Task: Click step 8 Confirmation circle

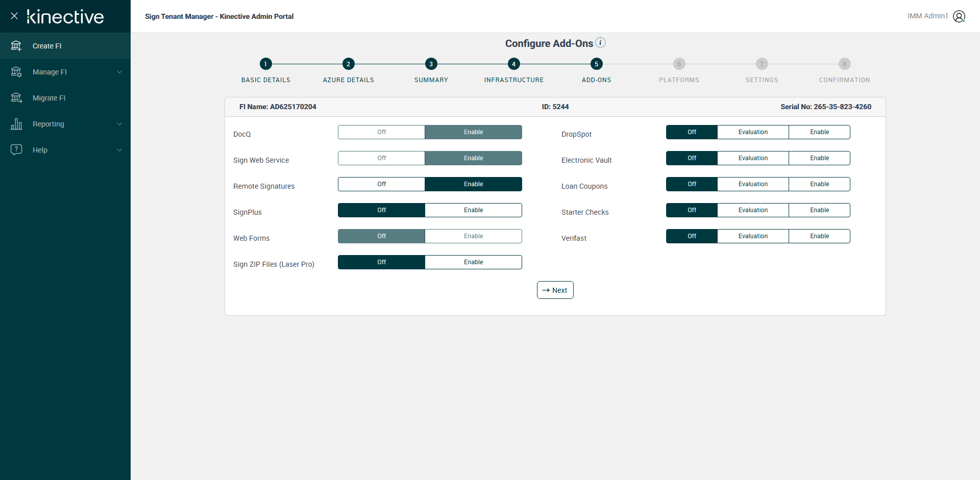Action: click(844, 64)
